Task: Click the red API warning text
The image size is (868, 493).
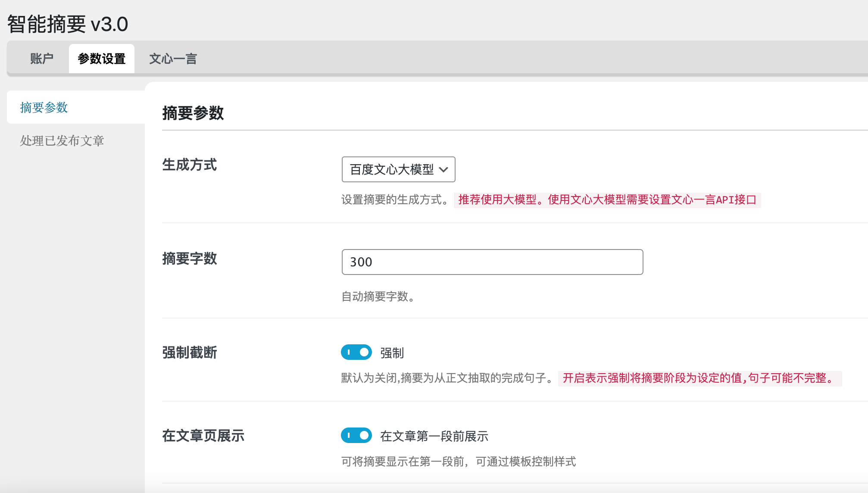Action: pyautogui.click(x=608, y=200)
